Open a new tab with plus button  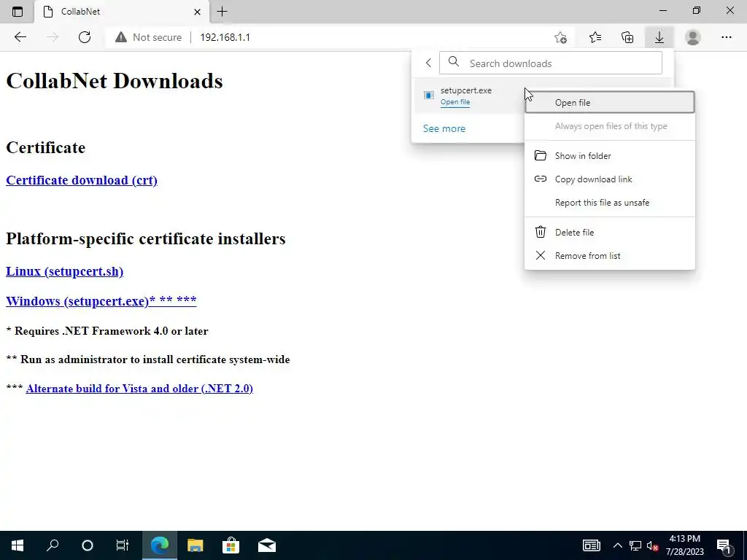pos(222,12)
